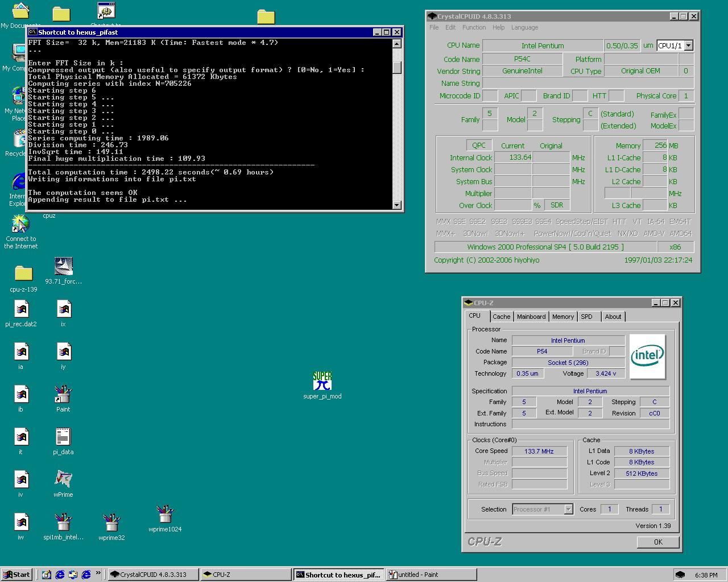Image resolution: width=728 pixels, height=582 pixels.
Task: Select the it file icon
Action: click(21, 441)
